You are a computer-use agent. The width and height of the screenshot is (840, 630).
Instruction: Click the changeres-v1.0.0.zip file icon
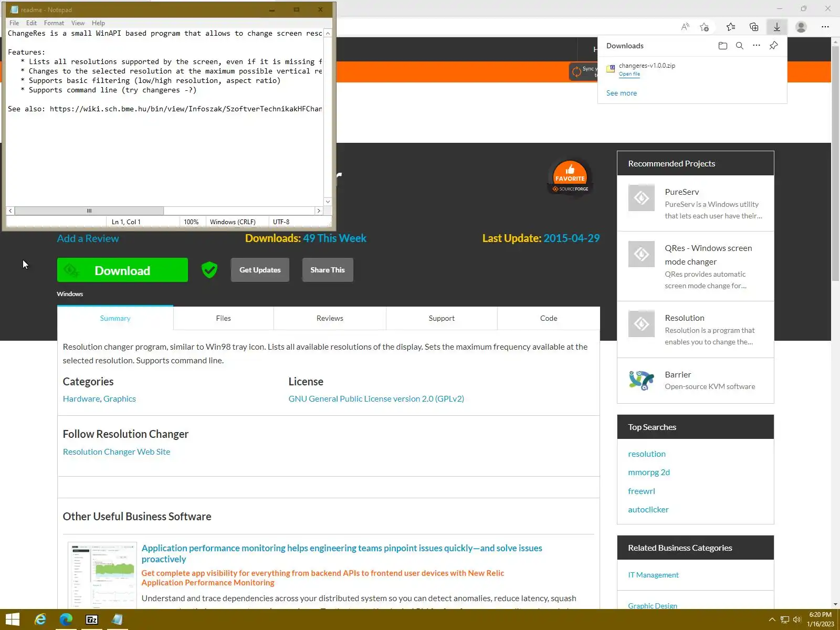(611, 69)
